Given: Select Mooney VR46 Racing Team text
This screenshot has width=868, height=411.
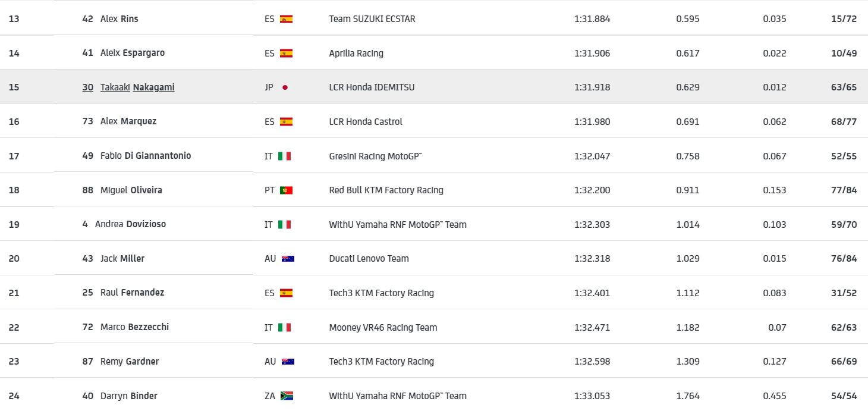Looking at the screenshot, I should coord(383,327).
